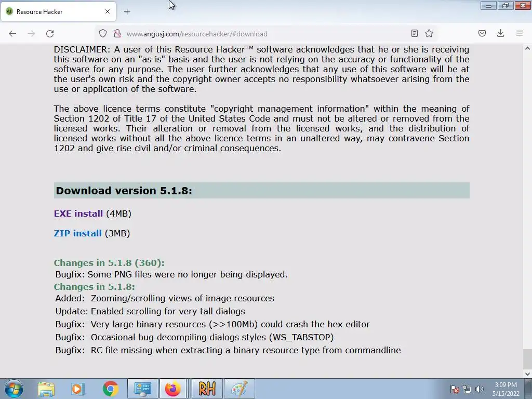Open Google Chrome from the taskbar

pyautogui.click(x=110, y=389)
